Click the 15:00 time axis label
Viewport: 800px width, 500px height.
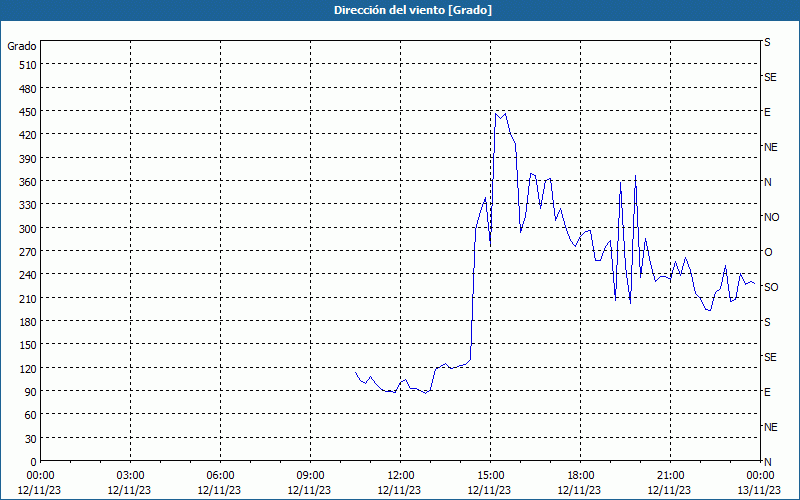[490, 476]
